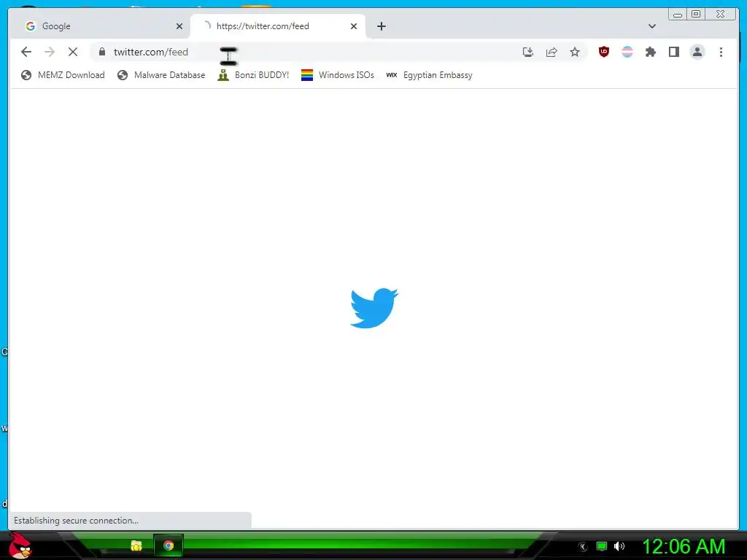
Task: Open the Malware Database bookmark
Action: 161,75
